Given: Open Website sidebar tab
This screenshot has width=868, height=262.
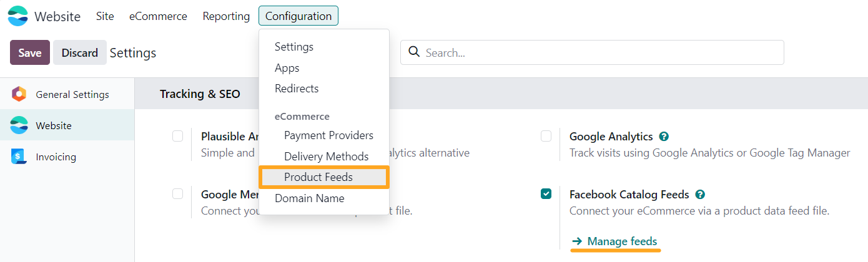Looking at the screenshot, I should [67, 125].
